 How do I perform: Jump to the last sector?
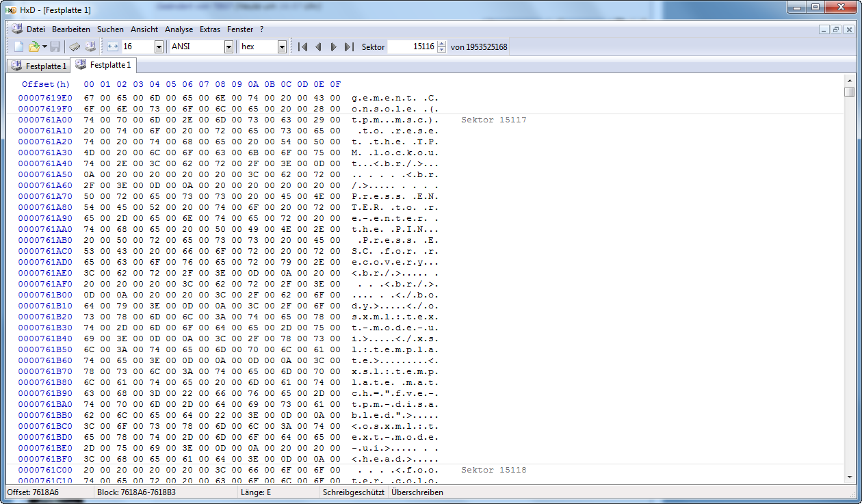tap(348, 47)
